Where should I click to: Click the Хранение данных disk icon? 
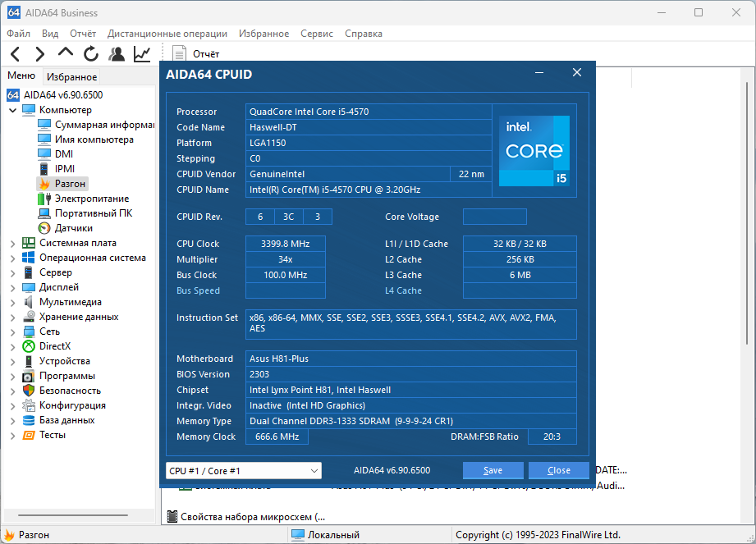29,317
